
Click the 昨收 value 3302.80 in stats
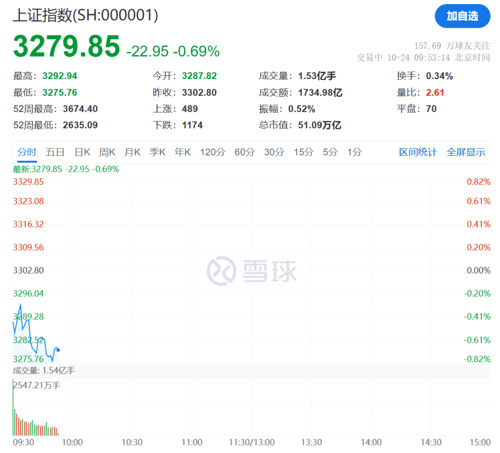[x=199, y=93]
